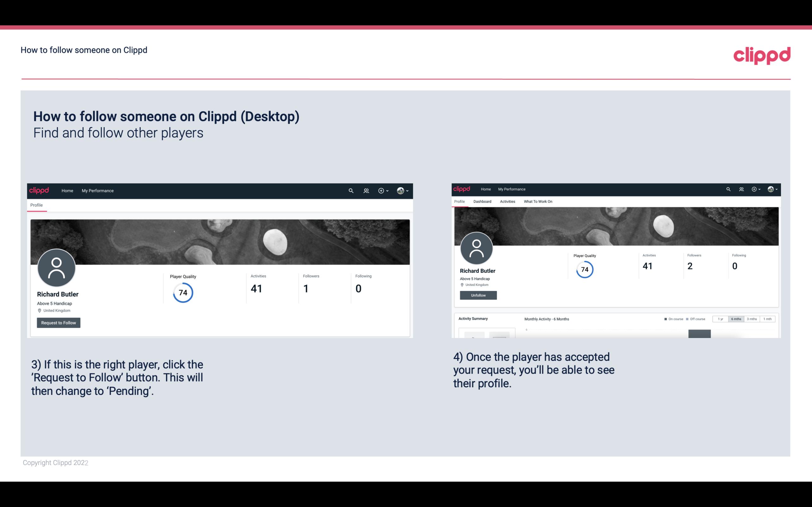This screenshot has height=507, width=812.
Task: Select the 'Profile' tab on left screenshot
Action: pyautogui.click(x=36, y=205)
